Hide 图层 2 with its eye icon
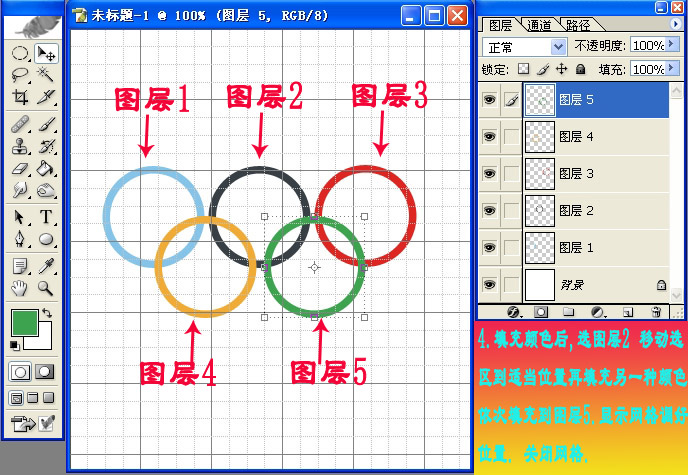 (x=489, y=211)
